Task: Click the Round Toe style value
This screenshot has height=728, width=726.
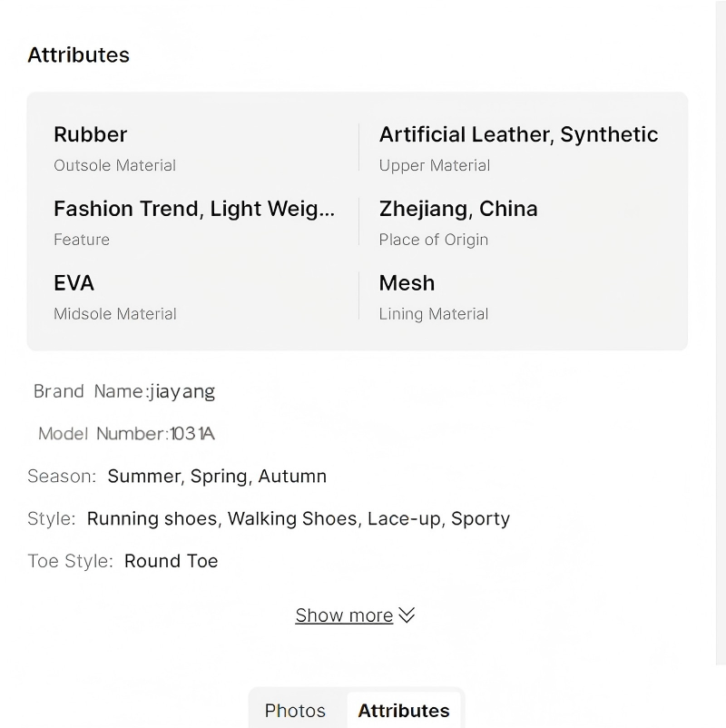Action: click(x=171, y=561)
